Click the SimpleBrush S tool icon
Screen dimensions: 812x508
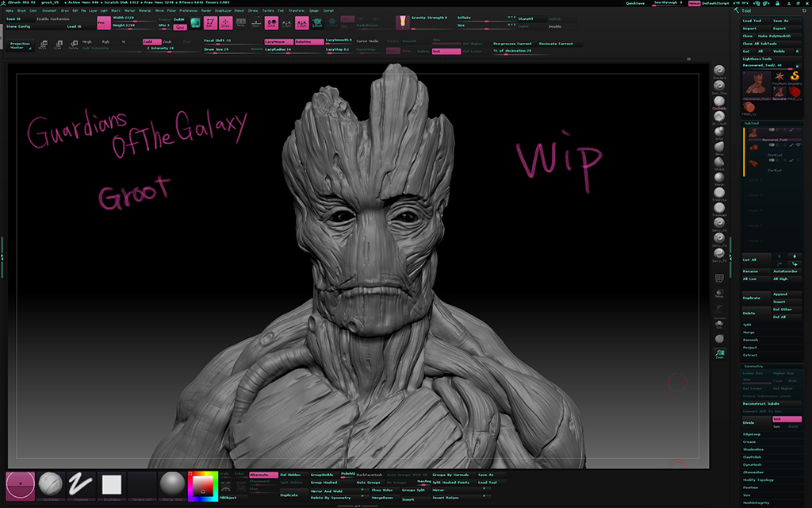click(x=795, y=78)
